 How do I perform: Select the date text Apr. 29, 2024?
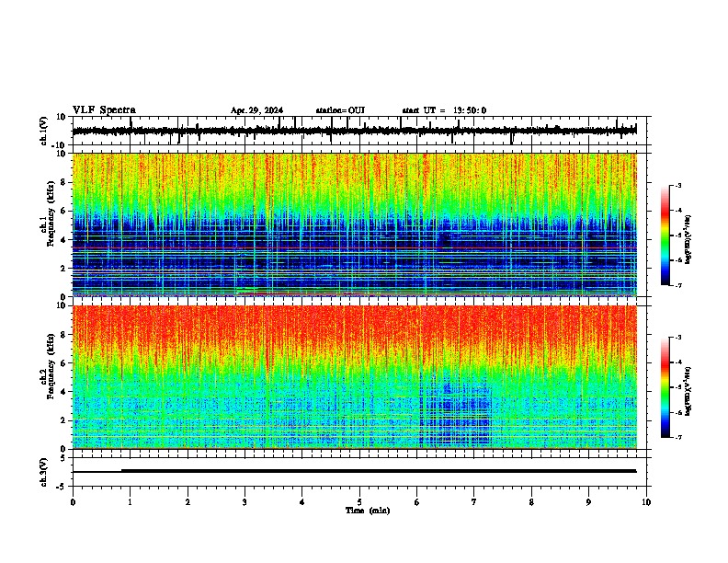(256, 110)
